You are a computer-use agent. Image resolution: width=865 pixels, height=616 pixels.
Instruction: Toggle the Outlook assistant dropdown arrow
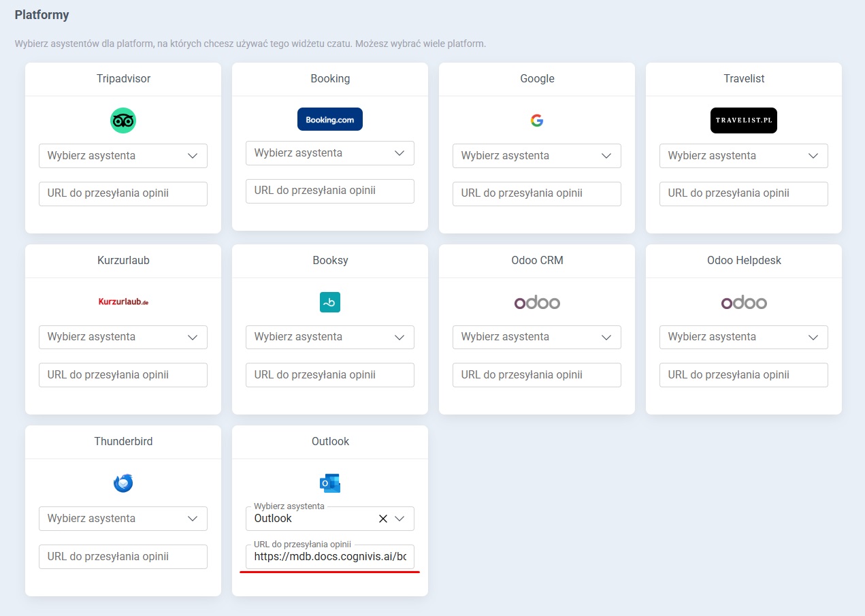[399, 519]
